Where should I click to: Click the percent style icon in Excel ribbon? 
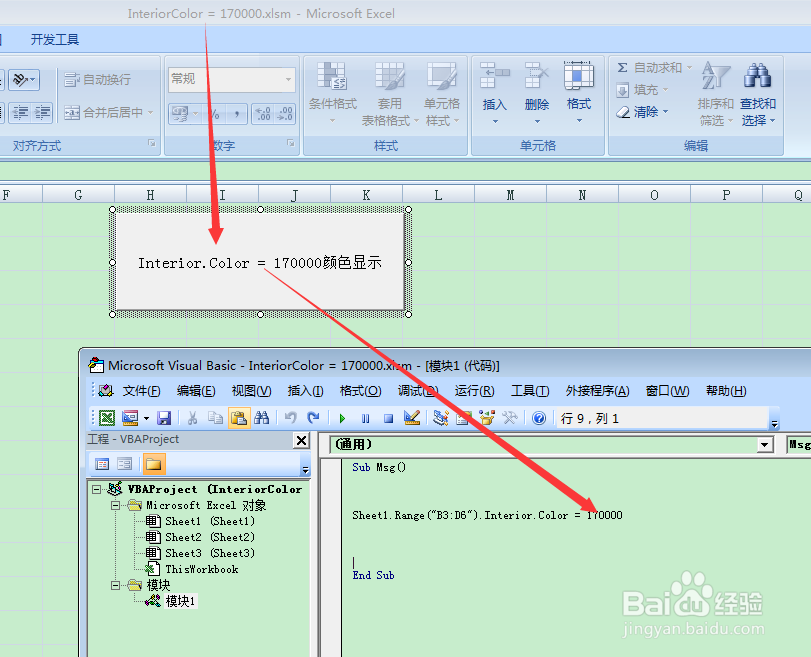(214, 114)
